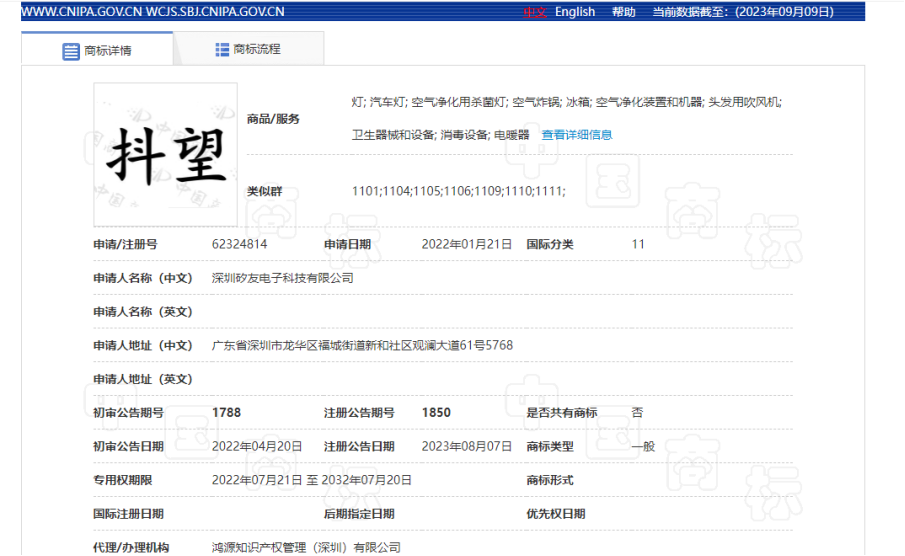Click WWW.CNIPA.GOV.CN in the header
This screenshot has height=556, width=905.
pyautogui.click(x=82, y=12)
